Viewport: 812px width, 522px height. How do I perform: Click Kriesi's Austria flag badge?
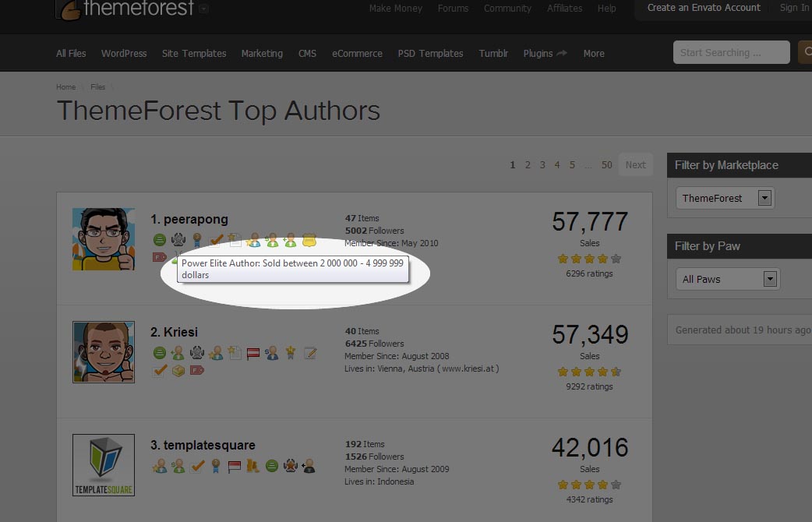[253, 353]
